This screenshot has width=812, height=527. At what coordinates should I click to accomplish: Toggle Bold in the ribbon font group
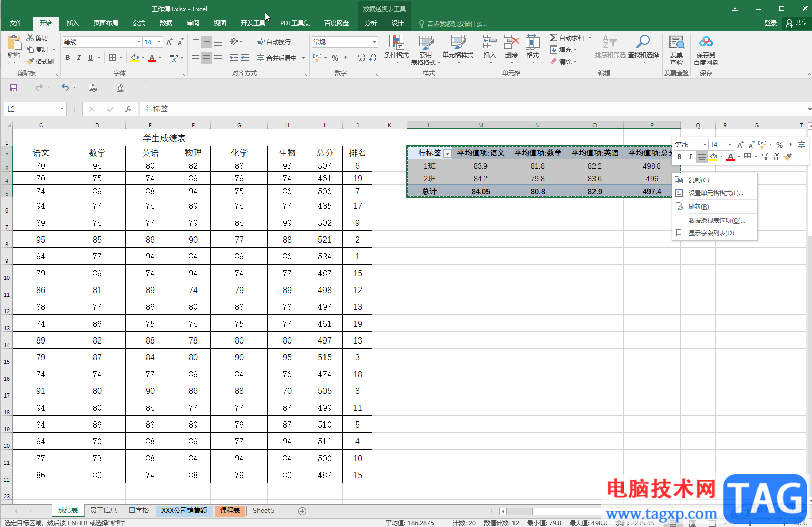(x=68, y=58)
